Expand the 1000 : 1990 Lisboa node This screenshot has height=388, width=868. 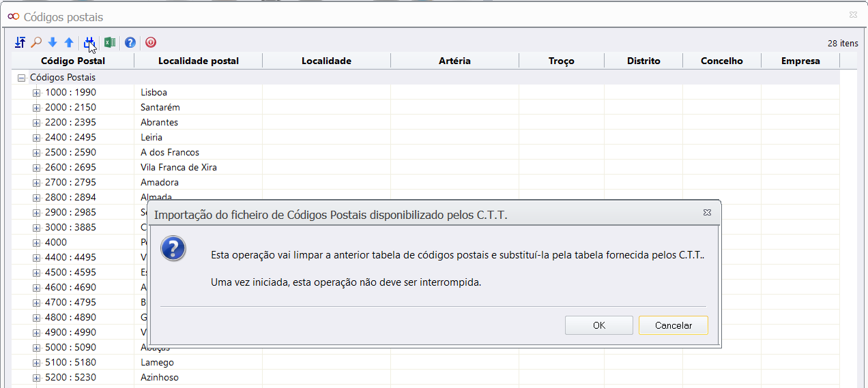point(36,93)
